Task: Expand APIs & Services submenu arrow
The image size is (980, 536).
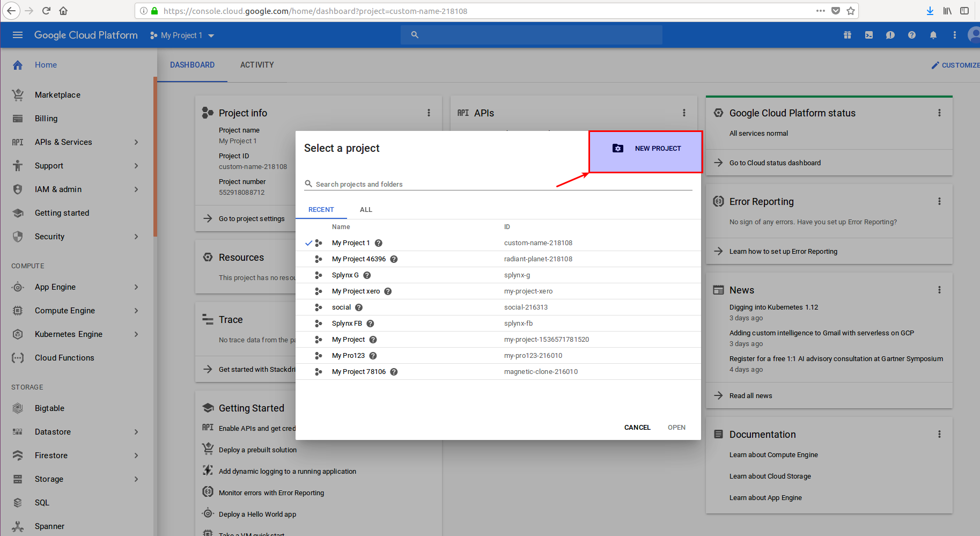Action: (136, 142)
